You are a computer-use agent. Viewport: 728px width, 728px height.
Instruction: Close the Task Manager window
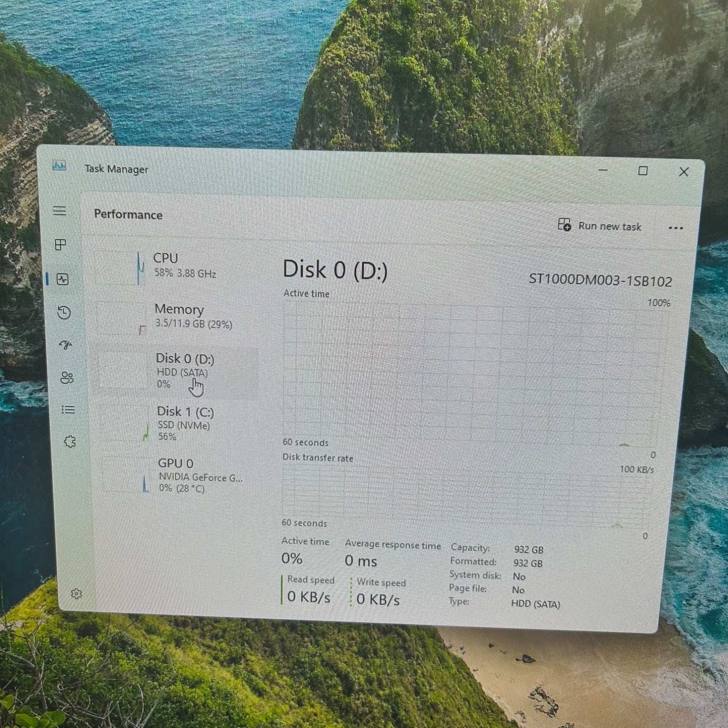[684, 172]
